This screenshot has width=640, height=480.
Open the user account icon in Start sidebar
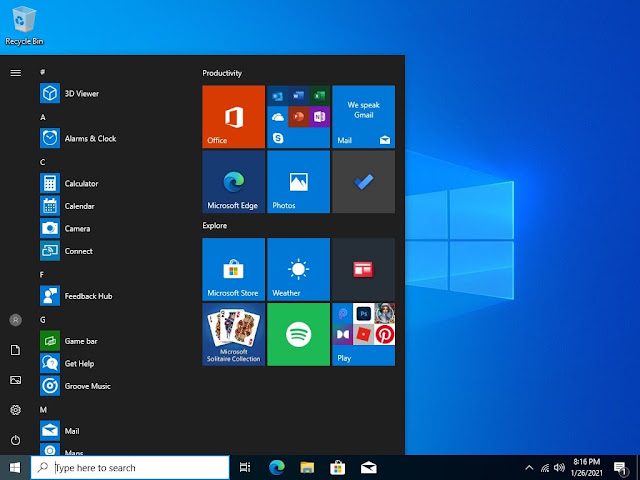coord(16,320)
